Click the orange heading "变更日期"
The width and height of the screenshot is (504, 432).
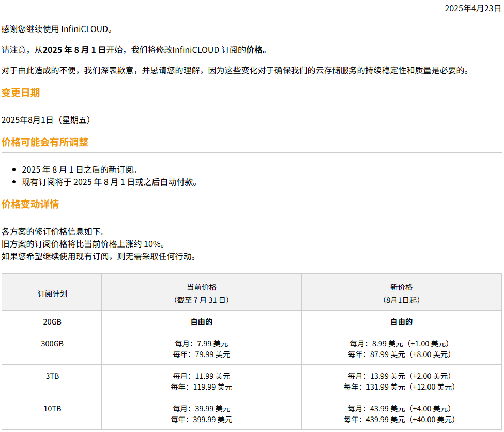tap(21, 92)
